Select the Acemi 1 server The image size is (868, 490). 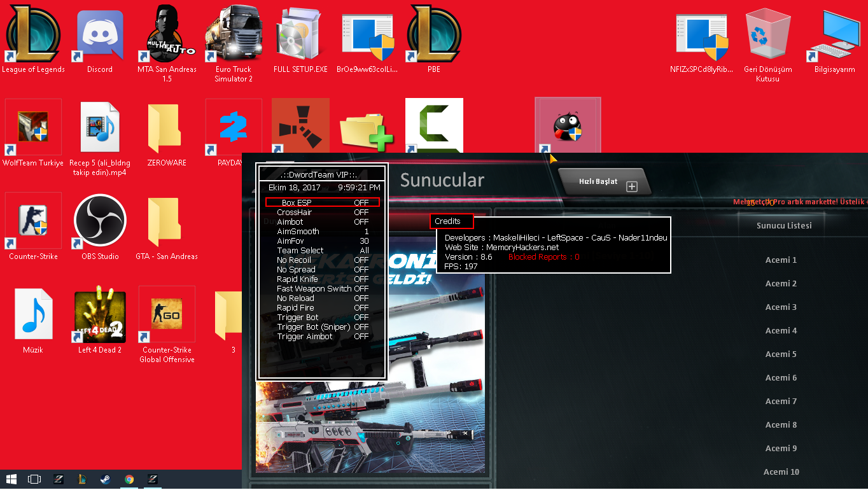(781, 260)
